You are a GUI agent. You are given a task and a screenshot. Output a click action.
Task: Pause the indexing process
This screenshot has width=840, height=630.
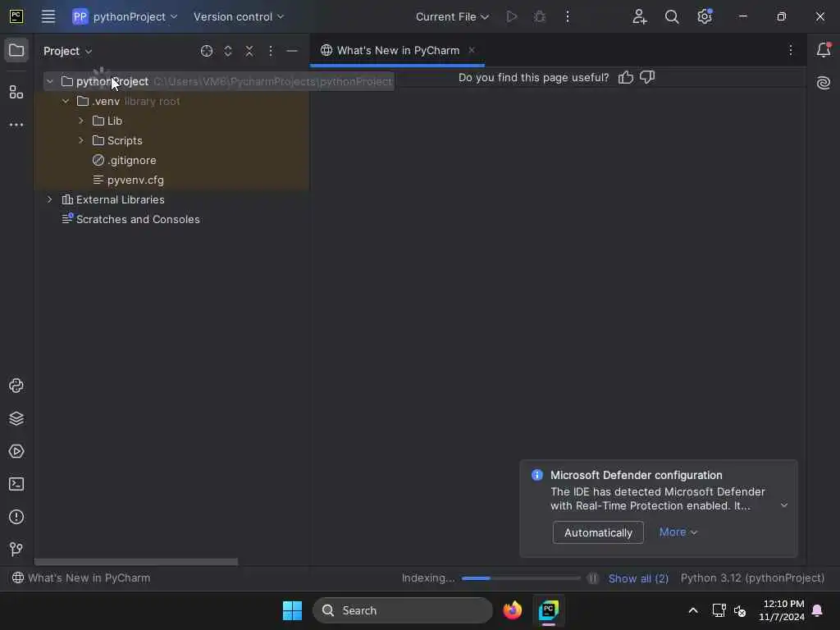pos(592,578)
